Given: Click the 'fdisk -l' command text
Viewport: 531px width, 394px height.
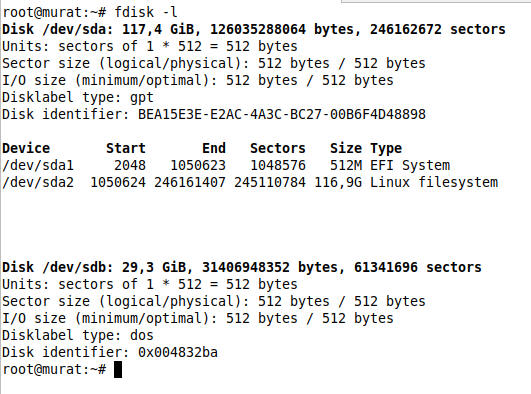Looking at the screenshot, I should (146, 13).
